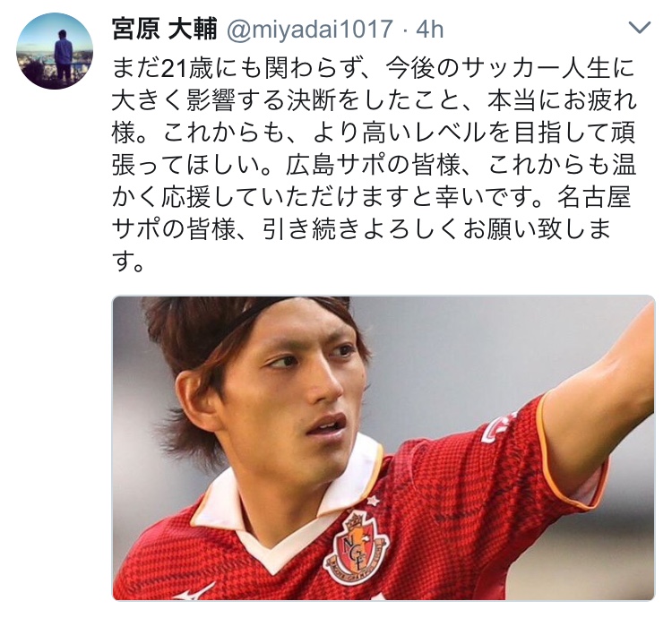Select tweet text line starting まだ21歳

click(373, 69)
